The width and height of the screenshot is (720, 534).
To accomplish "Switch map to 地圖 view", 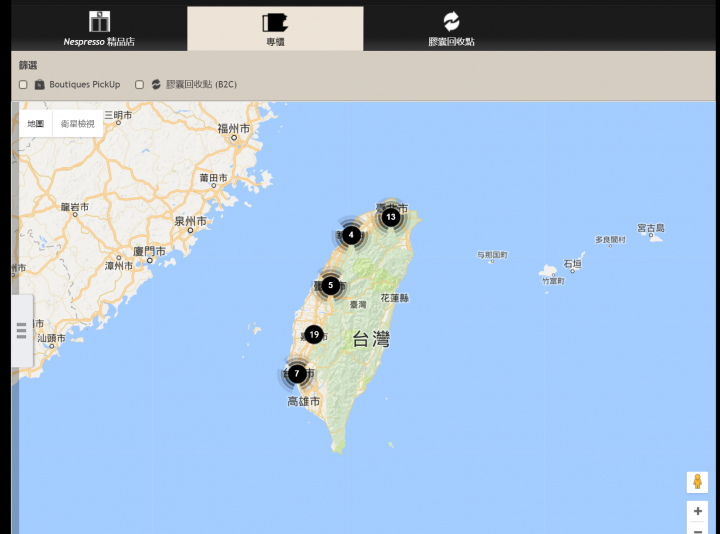I will (x=36, y=124).
